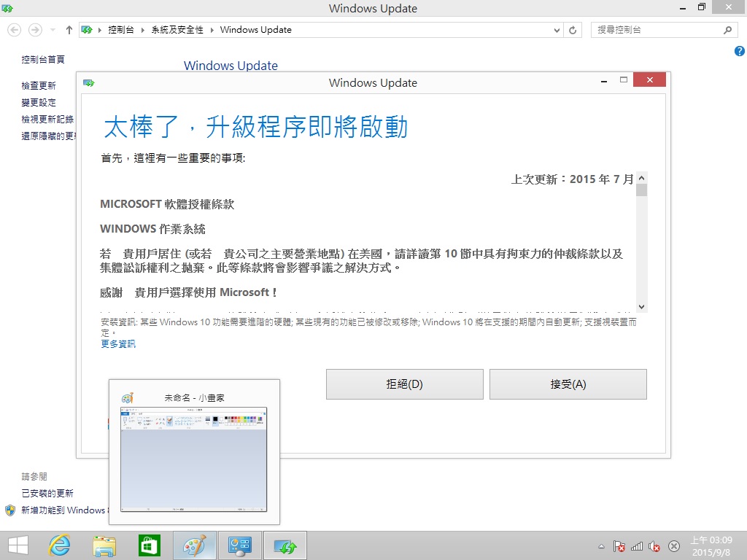Switch to Windows Update taskbar icon
Viewport: 747px width, 560px height.
285,545
